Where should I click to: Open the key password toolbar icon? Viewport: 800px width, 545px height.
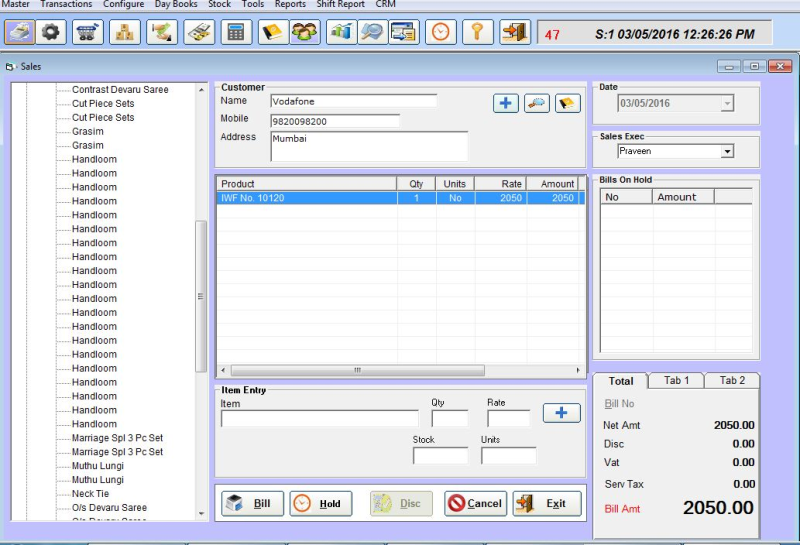point(478,33)
